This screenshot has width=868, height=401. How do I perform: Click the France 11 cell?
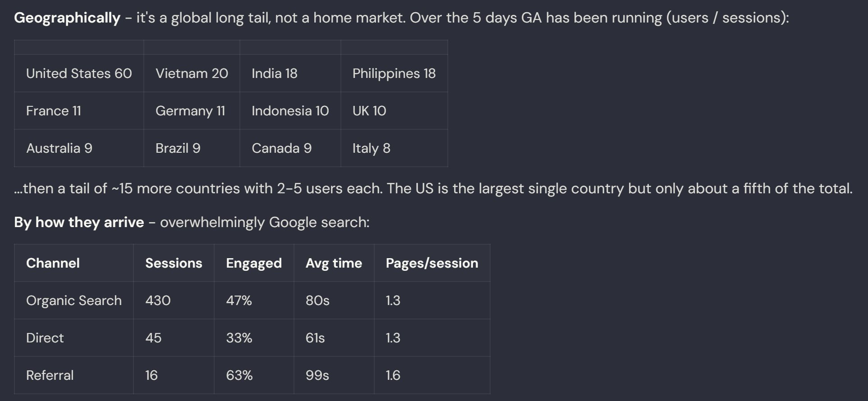(x=79, y=111)
